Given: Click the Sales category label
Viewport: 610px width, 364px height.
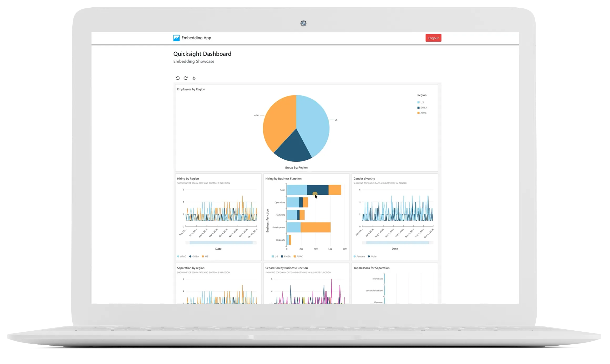Looking at the screenshot, I should (x=282, y=190).
